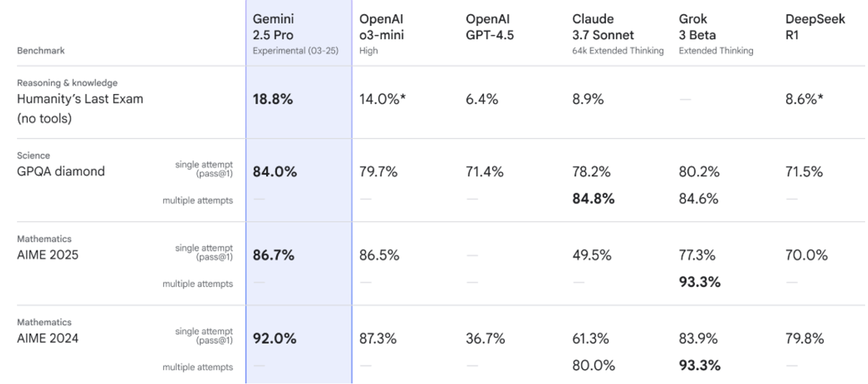
Task: Click Claude's 84.8% GPQA multiple attempts score
Action: (593, 199)
